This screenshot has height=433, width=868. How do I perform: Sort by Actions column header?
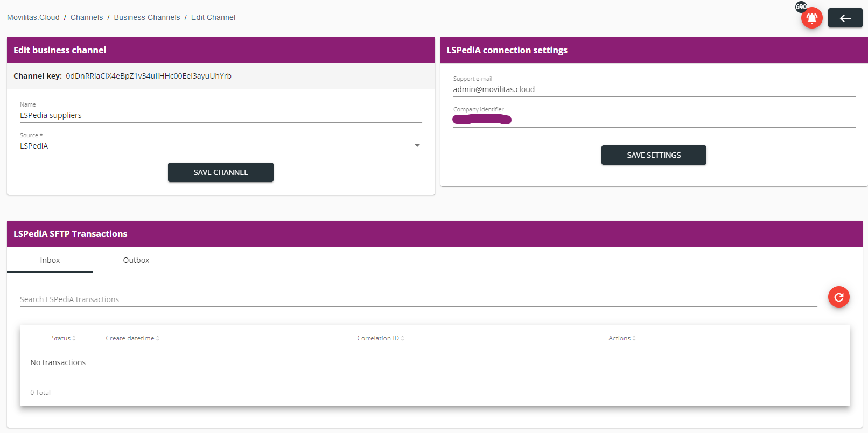[622, 338]
